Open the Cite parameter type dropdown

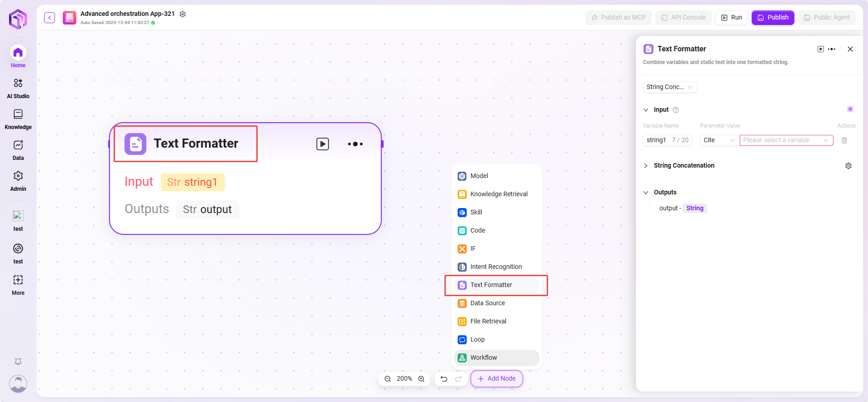(718, 140)
